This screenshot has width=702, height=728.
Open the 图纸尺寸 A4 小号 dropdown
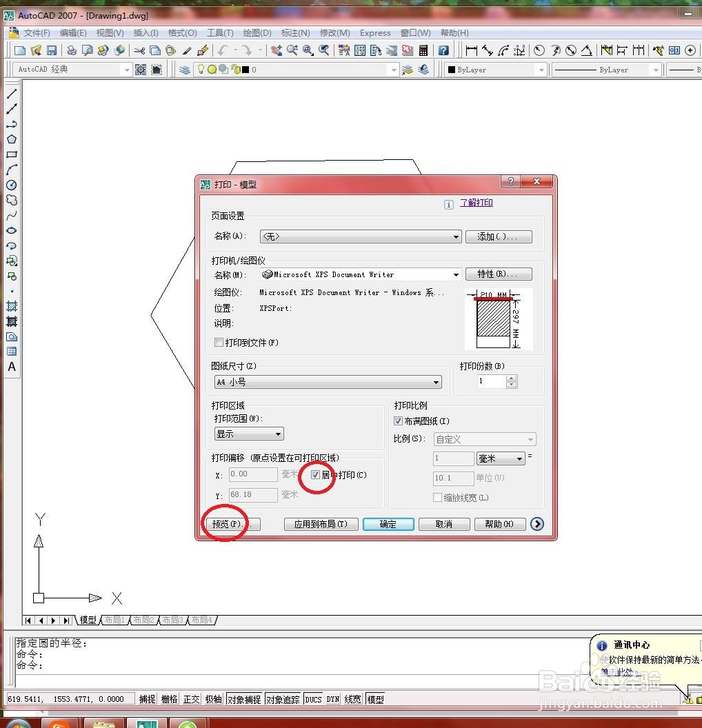pos(328,382)
